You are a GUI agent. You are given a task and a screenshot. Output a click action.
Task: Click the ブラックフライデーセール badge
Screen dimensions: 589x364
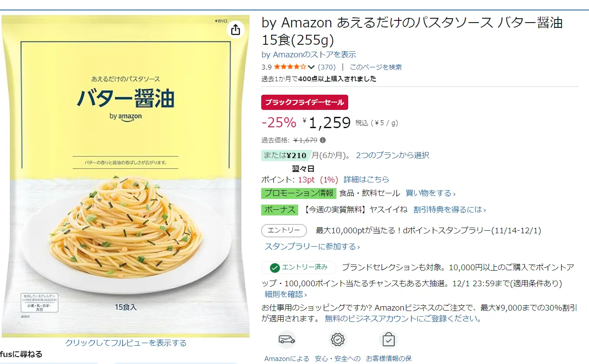point(305,103)
